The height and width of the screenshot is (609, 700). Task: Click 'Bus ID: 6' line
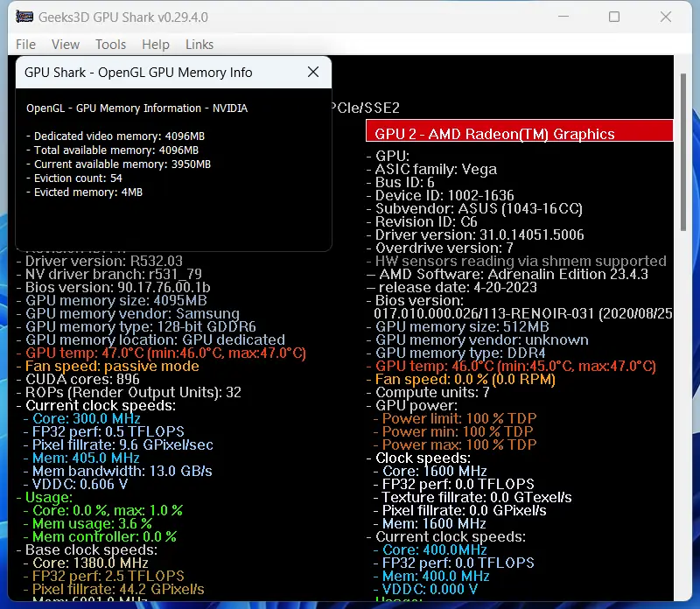[x=401, y=182]
